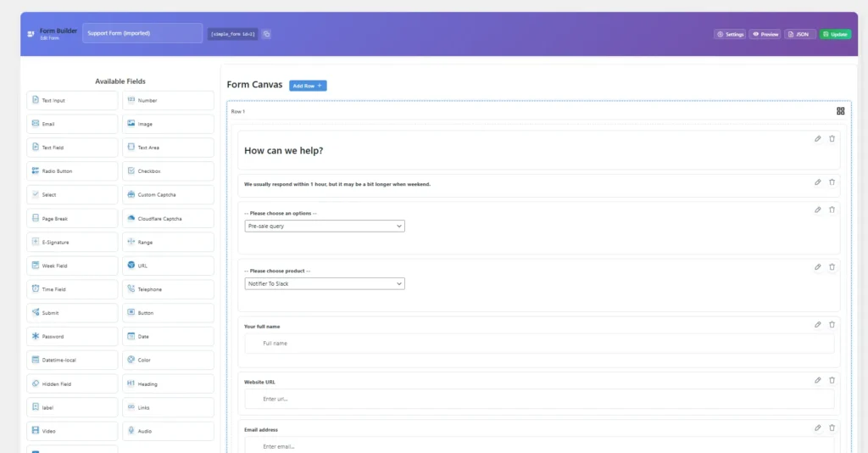Image resolution: width=868 pixels, height=453 pixels.
Task: Edit the response time text block
Action: point(818,182)
